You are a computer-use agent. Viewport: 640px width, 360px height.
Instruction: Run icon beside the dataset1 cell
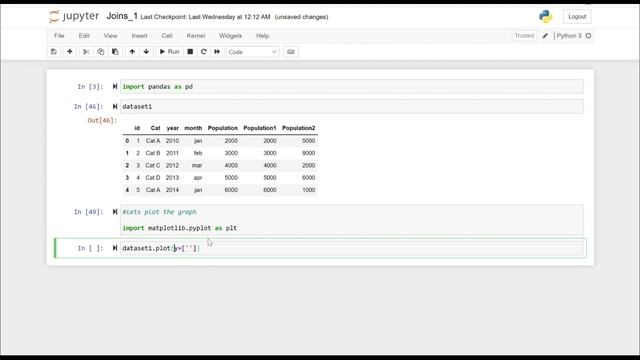click(x=115, y=107)
